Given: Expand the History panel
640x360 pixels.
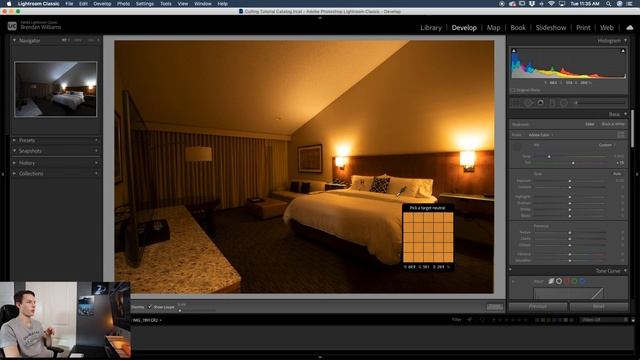Looking at the screenshot, I should (x=14, y=163).
